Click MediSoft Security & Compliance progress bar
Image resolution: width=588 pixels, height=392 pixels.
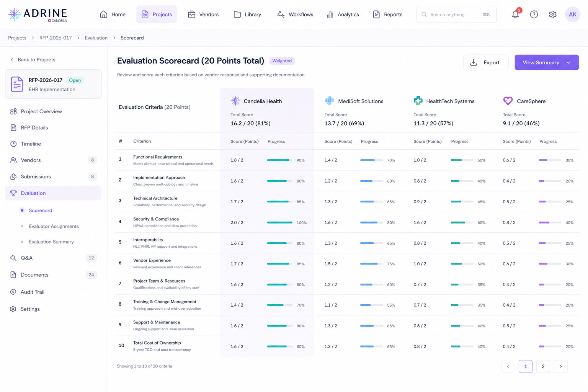click(371, 222)
